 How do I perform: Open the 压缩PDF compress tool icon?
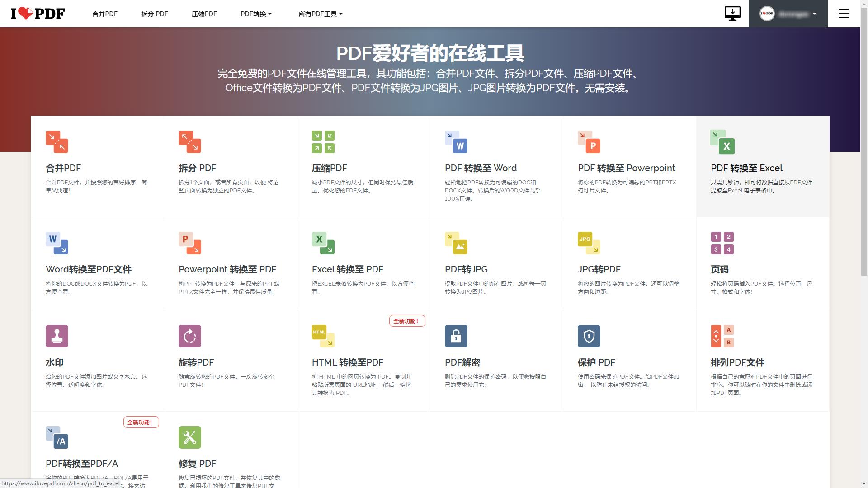pos(322,141)
